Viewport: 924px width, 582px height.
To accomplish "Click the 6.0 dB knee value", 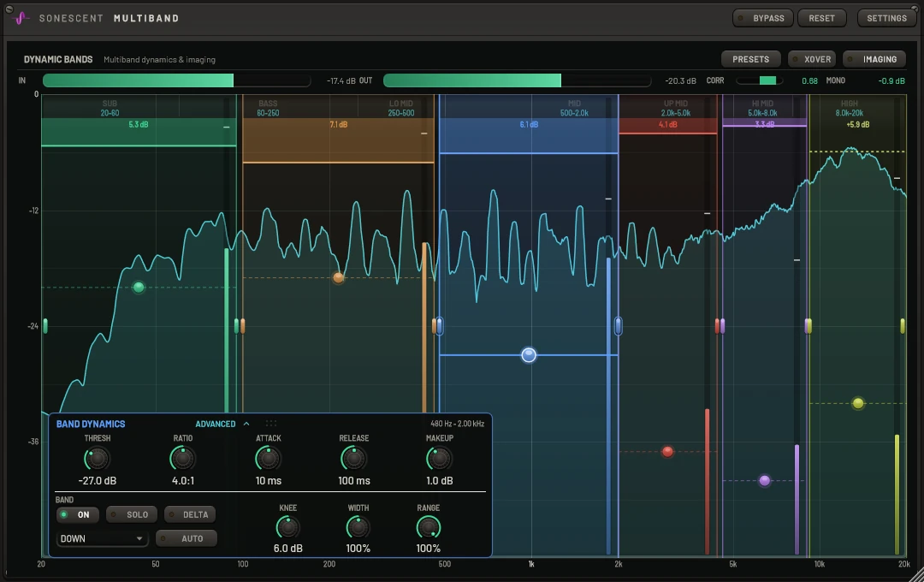I will coord(288,549).
